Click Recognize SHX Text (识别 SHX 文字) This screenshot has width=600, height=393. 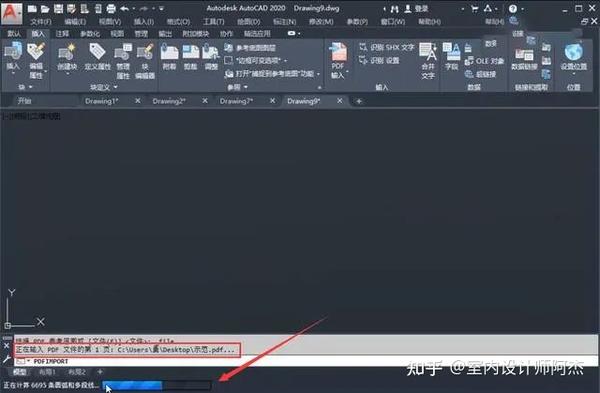pyautogui.click(x=387, y=47)
